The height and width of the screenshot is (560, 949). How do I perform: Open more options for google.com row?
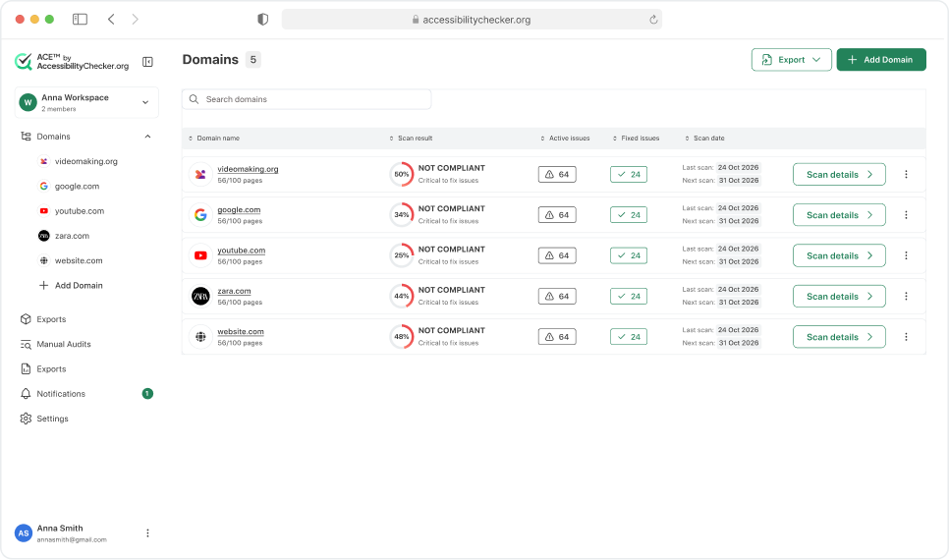pyautogui.click(x=906, y=215)
